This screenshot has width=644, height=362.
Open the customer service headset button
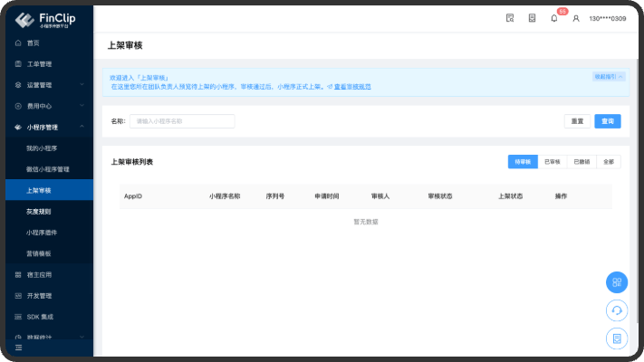pyautogui.click(x=616, y=310)
